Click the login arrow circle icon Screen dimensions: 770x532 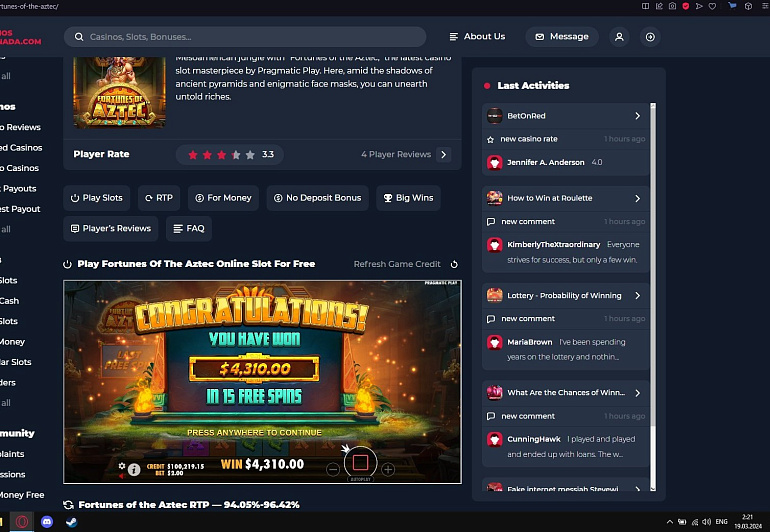click(650, 37)
